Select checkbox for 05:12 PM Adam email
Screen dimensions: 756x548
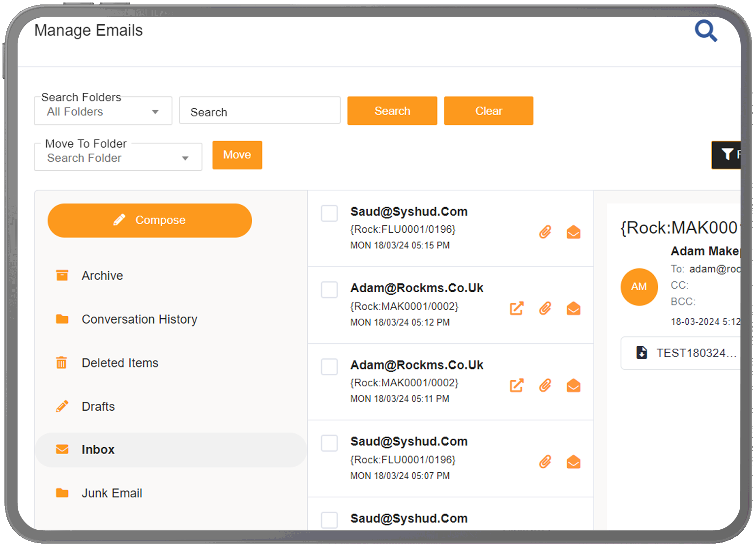tap(329, 290)
